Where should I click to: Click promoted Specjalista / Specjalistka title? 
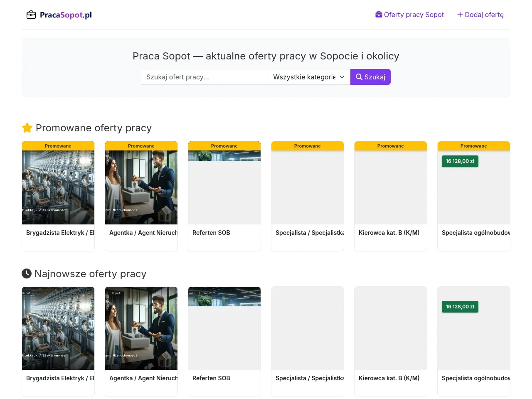310,233
